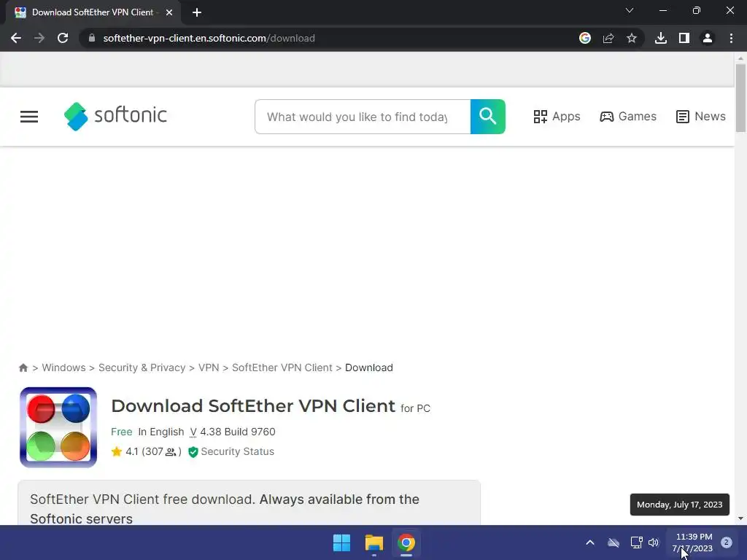
Task: Show hidden system tray icons
Action: click(589, 542)
